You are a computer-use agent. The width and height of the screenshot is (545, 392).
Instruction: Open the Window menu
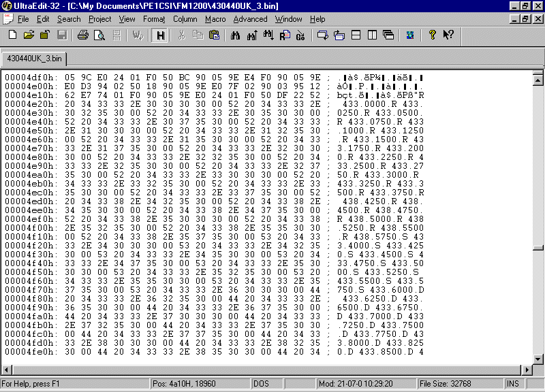[288, 19]
